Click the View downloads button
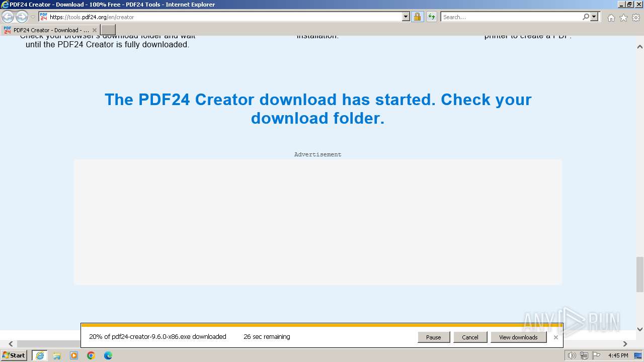This screenshot has width=644, height=362. [518, 337]
